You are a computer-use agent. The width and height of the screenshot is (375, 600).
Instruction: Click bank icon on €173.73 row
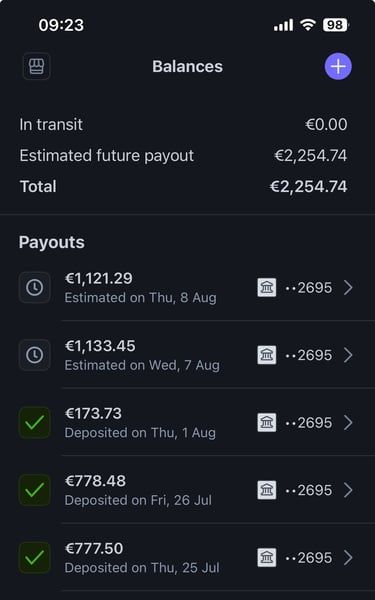click(x=267, y=423)
